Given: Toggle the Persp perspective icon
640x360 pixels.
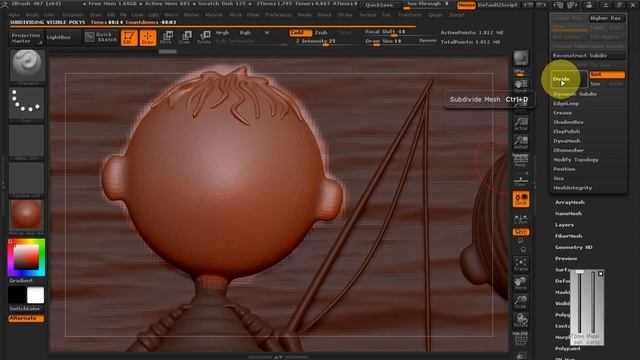Looking at the screenshot, I should [521, 161].
